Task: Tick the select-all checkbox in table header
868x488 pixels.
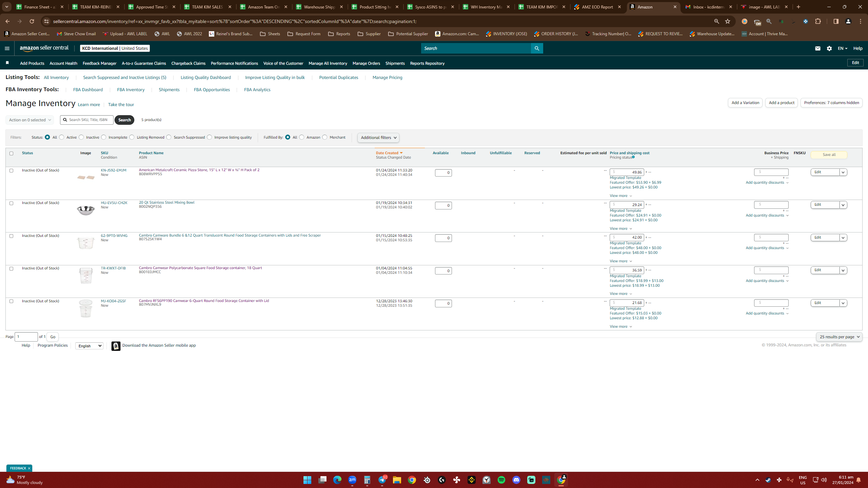Action: [11, 154]
